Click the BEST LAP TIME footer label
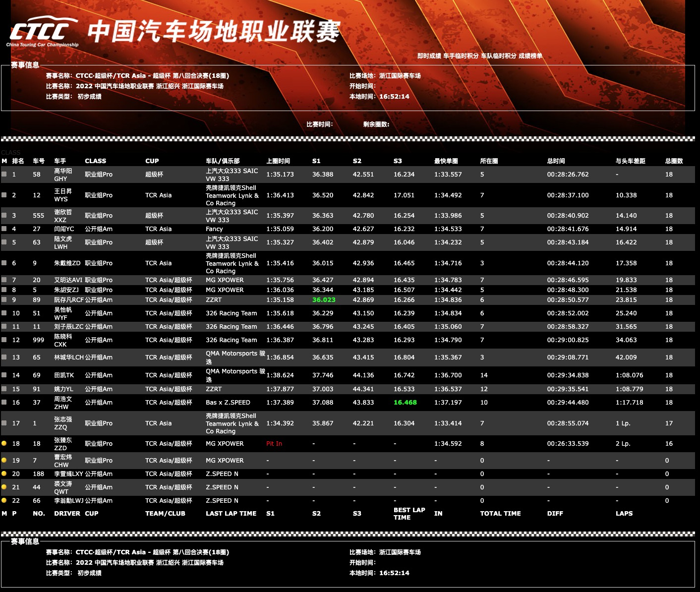700x592 pixels. pos(409,514)
